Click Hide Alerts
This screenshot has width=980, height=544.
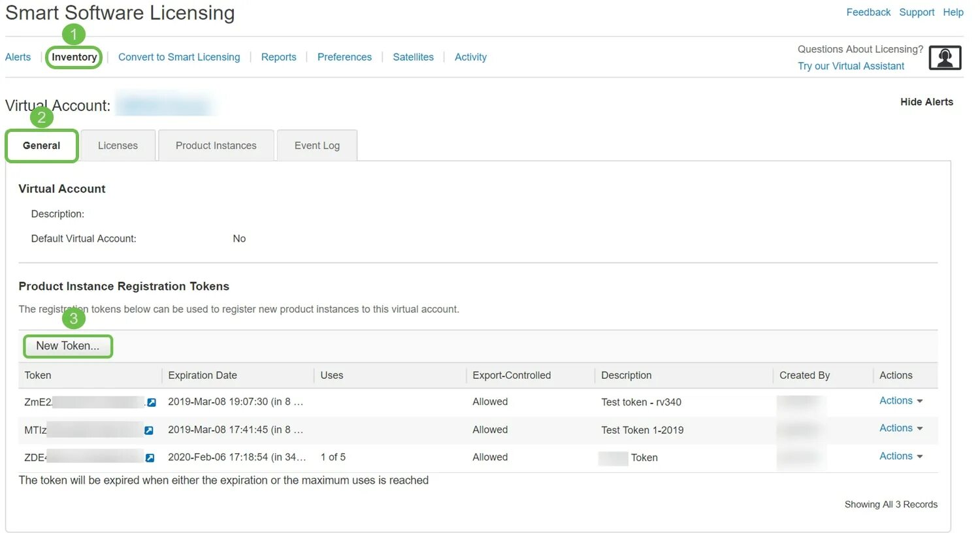926,102
